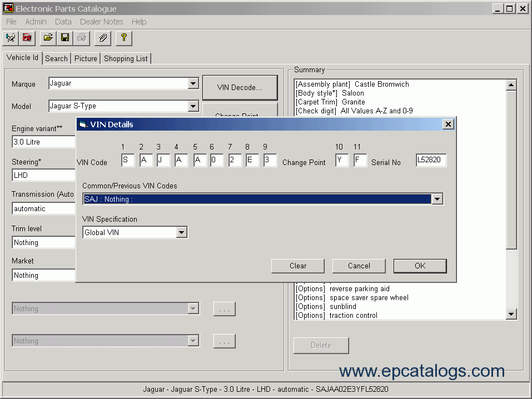Click VIN Code position 7 field
Image resolution: width=532 pixels, height=399 pixels.
(x=235, y=160)
